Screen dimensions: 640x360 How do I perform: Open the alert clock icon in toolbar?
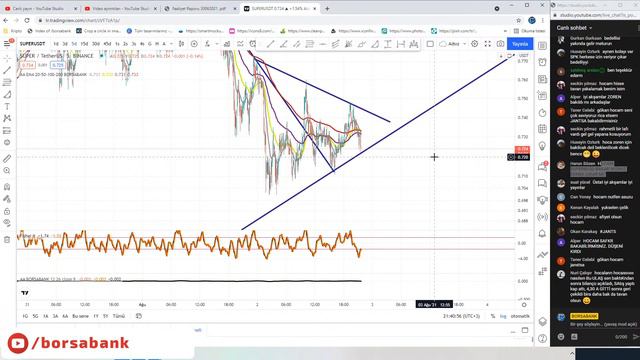[253, 44]
